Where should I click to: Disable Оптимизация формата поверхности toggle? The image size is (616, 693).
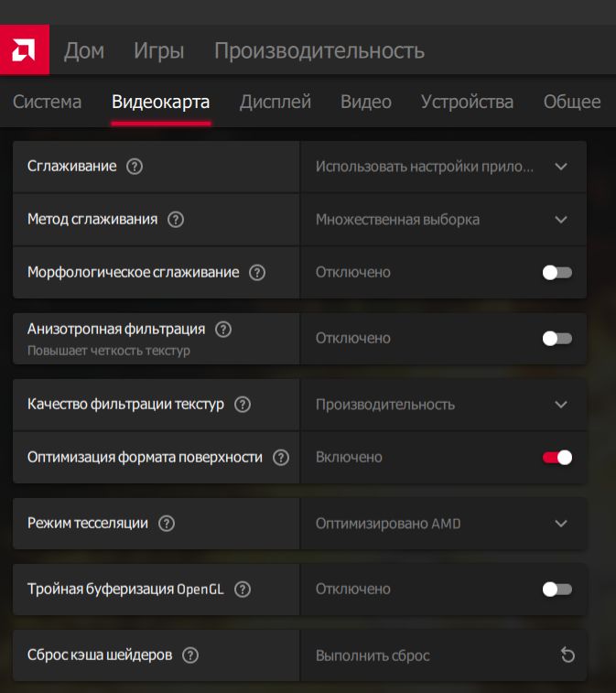click(557, 458)
